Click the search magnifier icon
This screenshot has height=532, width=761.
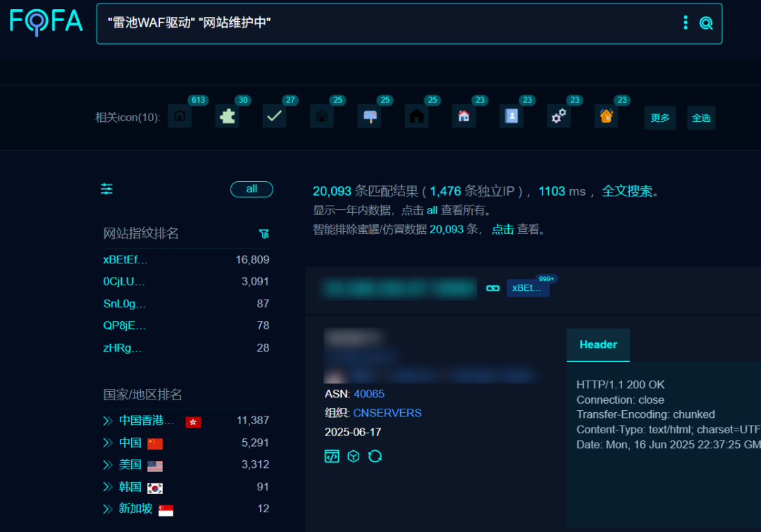pyautogui.click(x=705, y=23)
